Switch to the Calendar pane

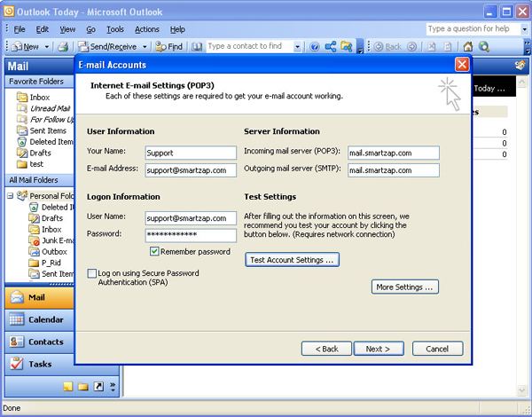pos(39,319)
